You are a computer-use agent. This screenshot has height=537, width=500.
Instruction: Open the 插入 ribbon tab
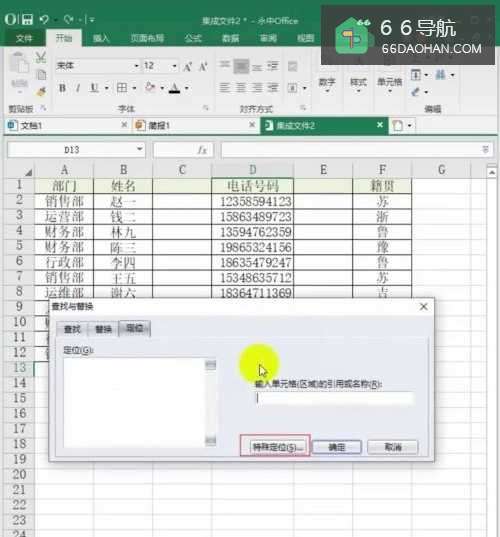click(x=101, y=38)
